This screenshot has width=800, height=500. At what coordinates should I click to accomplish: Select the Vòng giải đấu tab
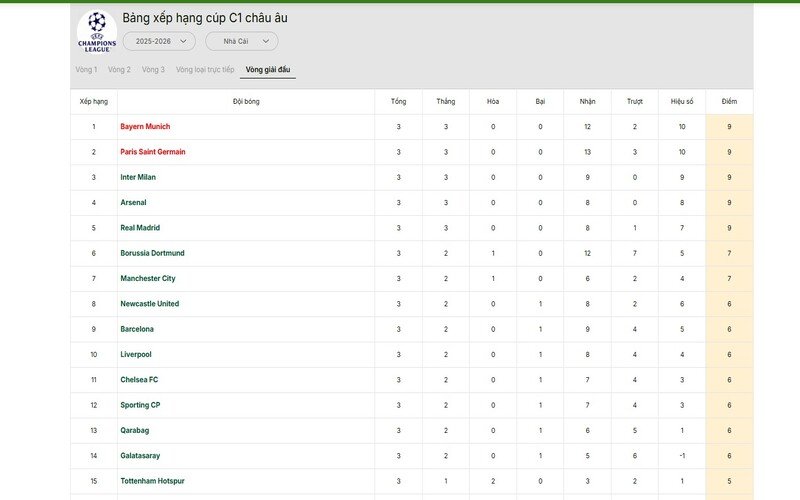pos(268,70)
